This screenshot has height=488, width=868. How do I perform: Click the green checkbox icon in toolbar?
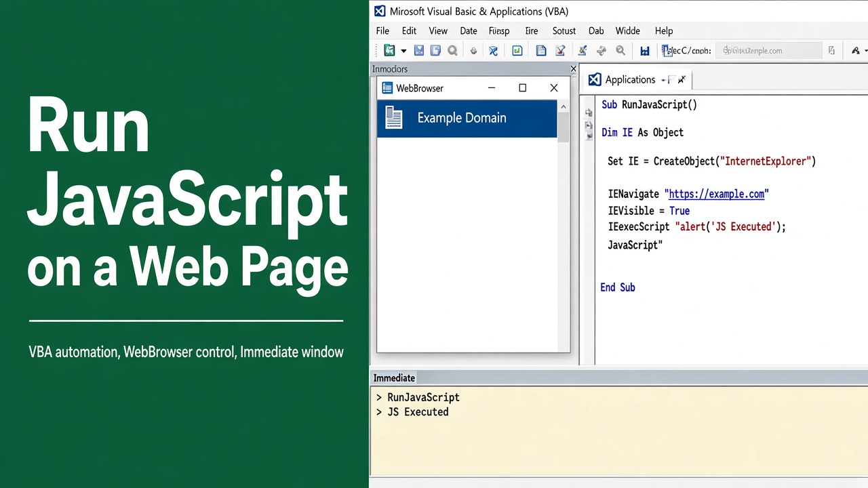tap(517, 50)
